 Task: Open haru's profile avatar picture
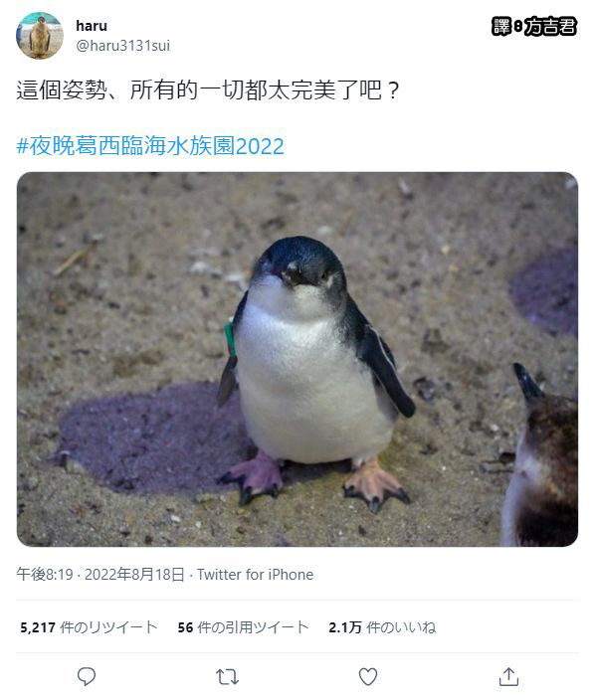point(40,36)
